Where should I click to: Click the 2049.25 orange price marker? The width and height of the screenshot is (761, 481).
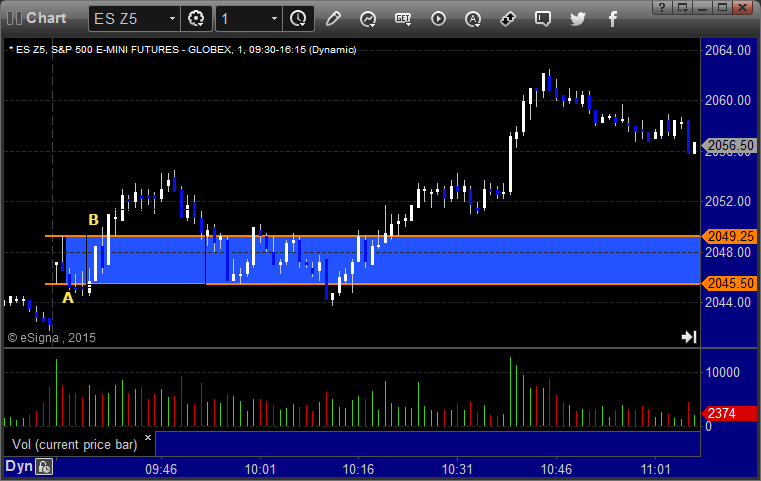tap(729, 236)
